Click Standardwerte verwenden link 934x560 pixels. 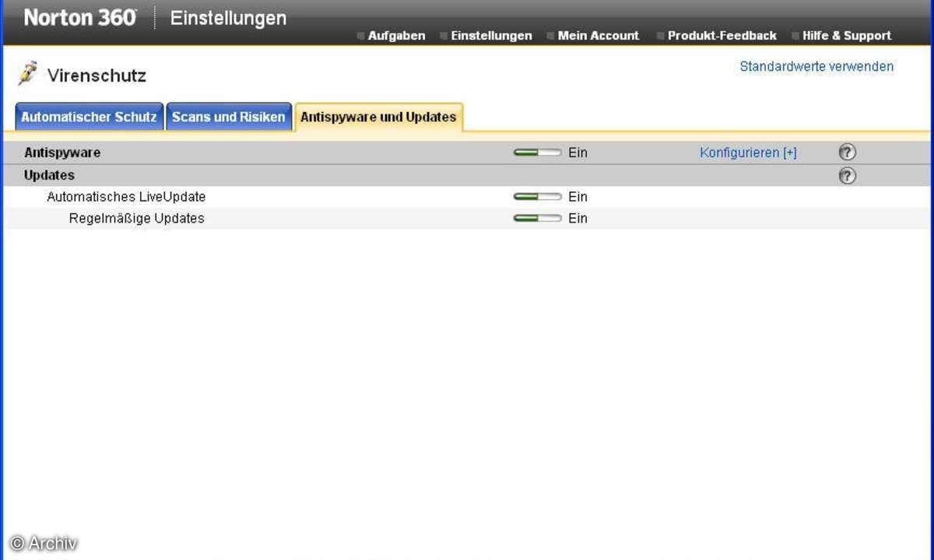pyautogui.click(x=816, y=67)
